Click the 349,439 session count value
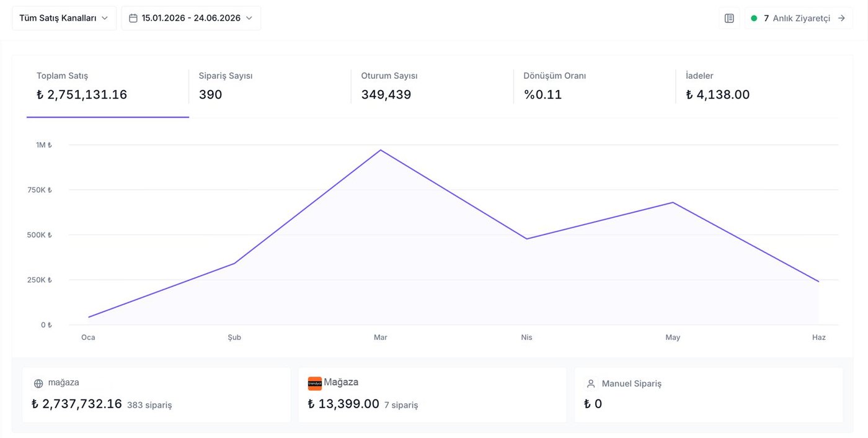868x438 pixels. pos(386,95)
